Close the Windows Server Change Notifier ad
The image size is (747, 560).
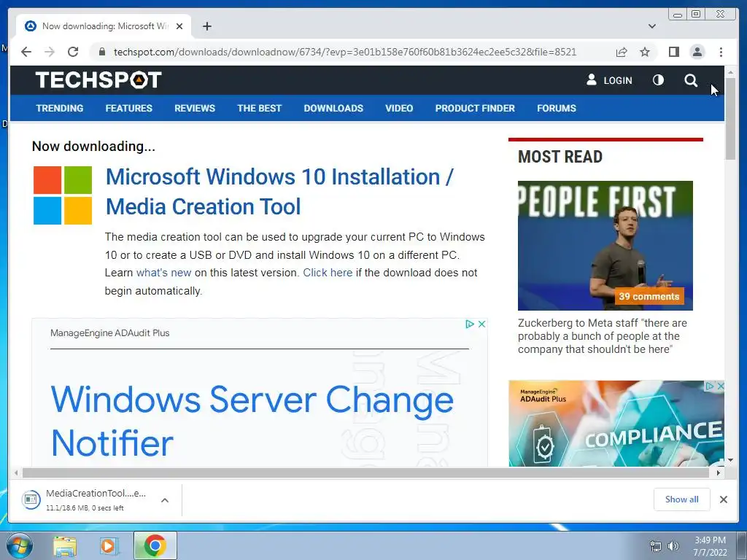point(481,324)
